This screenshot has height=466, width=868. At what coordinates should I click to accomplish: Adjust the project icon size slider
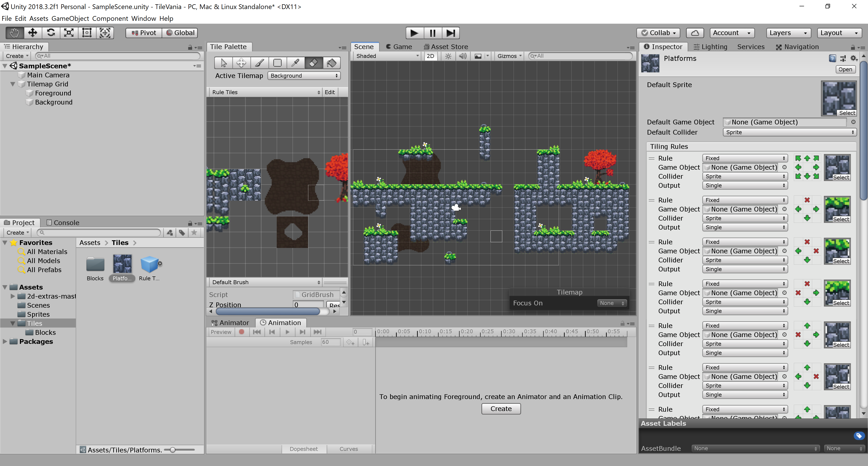(172, 450)
